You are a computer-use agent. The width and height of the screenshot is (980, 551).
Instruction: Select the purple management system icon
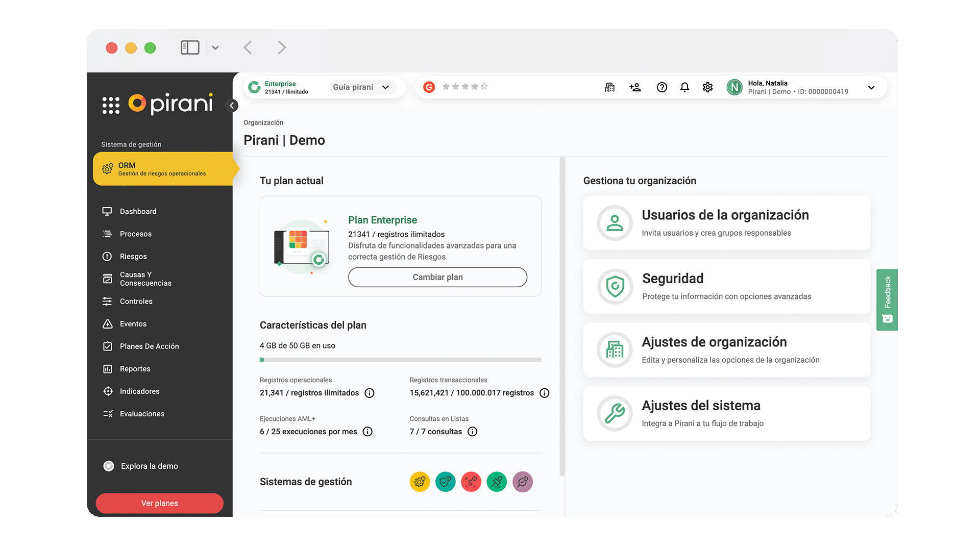pos(522,482)
